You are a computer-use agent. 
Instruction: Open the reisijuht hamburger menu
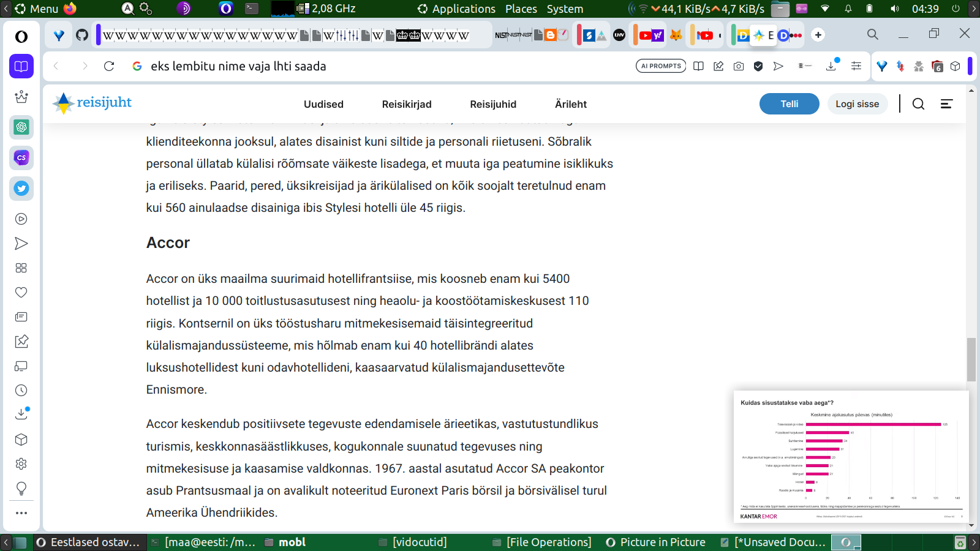coord(946,104)
